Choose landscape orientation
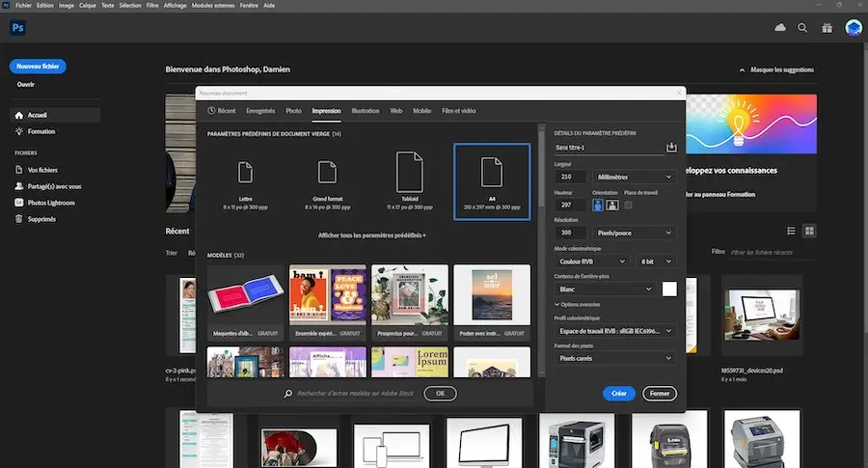Viewport: 868px width, 468px height. click(612, 206)
